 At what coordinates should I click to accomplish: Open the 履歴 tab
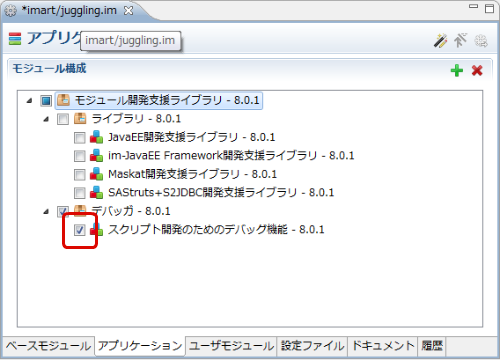pyautogui.click(x=432, y=346)
